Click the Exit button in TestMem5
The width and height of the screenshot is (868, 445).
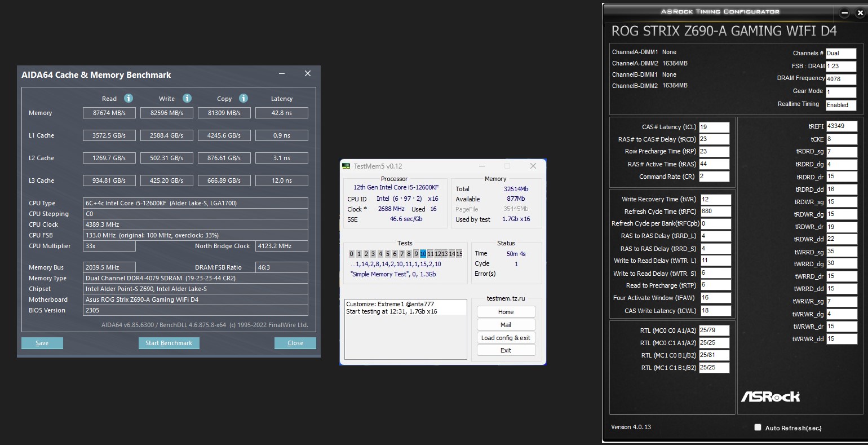click(x=506, y=350)
